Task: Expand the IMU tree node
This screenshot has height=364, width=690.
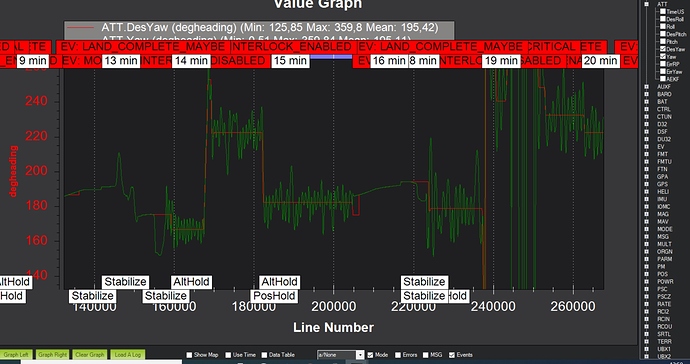Action: tap(646, 199)
